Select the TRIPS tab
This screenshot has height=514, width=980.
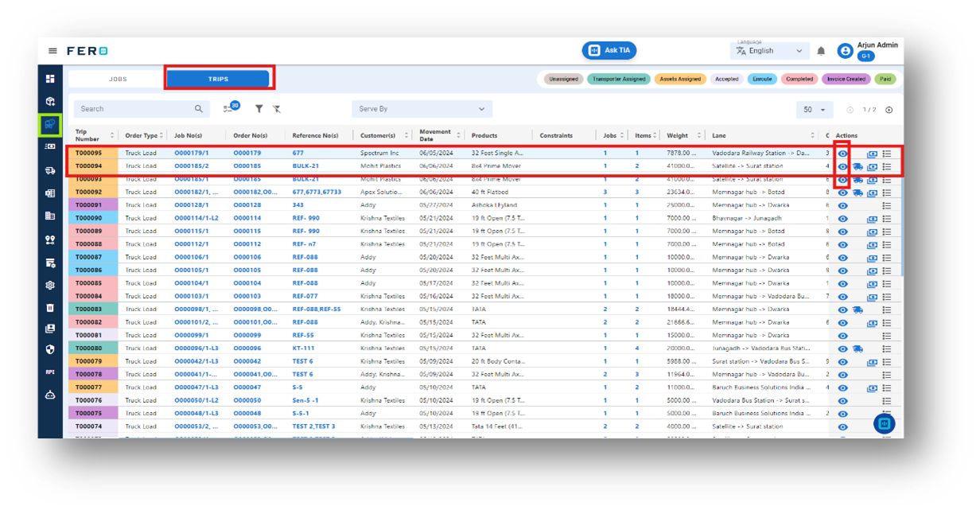[219, 79]
